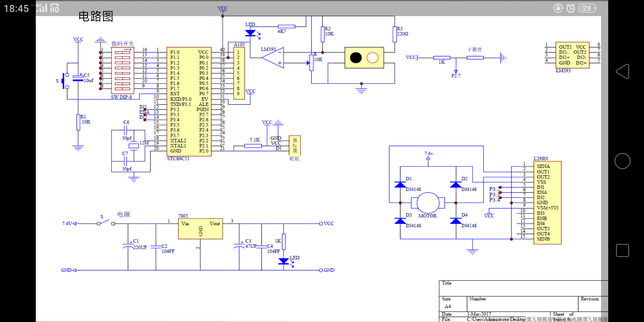The height and width of the screenshot is (322, 644).
Task: Tap the 18:45 clock in status bar
Action: coord(16,8)
